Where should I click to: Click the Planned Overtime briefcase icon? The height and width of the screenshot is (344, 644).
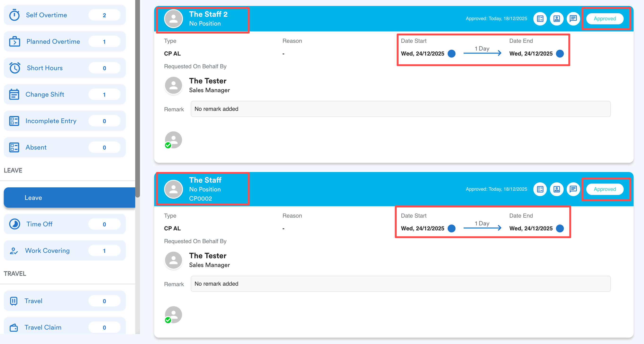pyautogui.click(x=14, y=42)
